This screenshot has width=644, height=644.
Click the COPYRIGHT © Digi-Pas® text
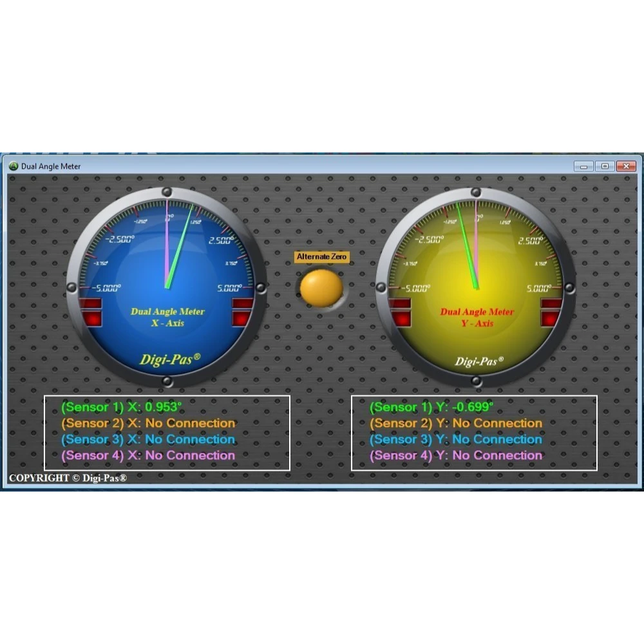tap(68, 478)
